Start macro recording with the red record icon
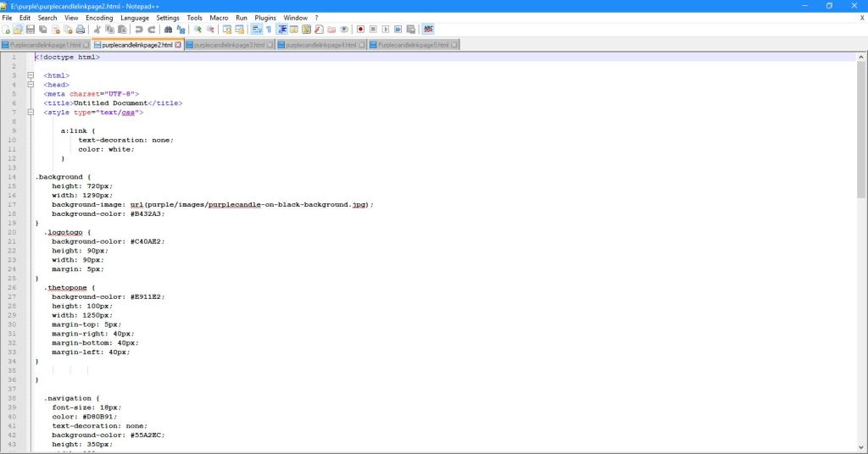 point(360,29)
